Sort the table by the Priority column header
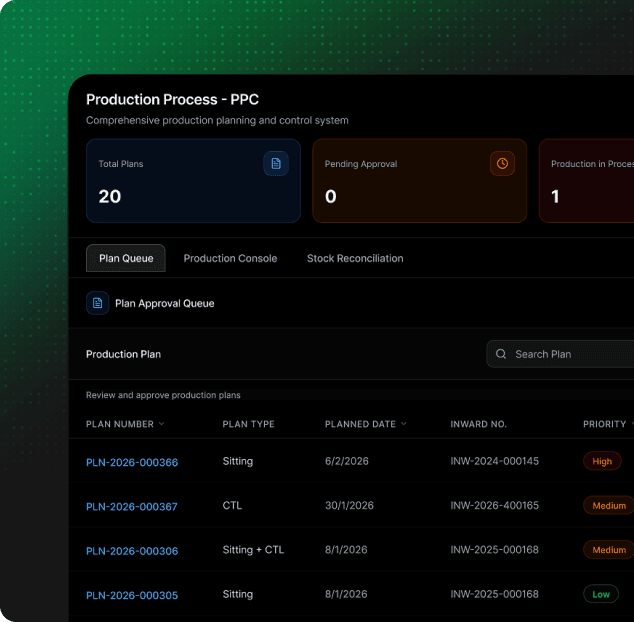Image resolution: width=634 pixels, height=622 pixels. (x=604, y=424)
